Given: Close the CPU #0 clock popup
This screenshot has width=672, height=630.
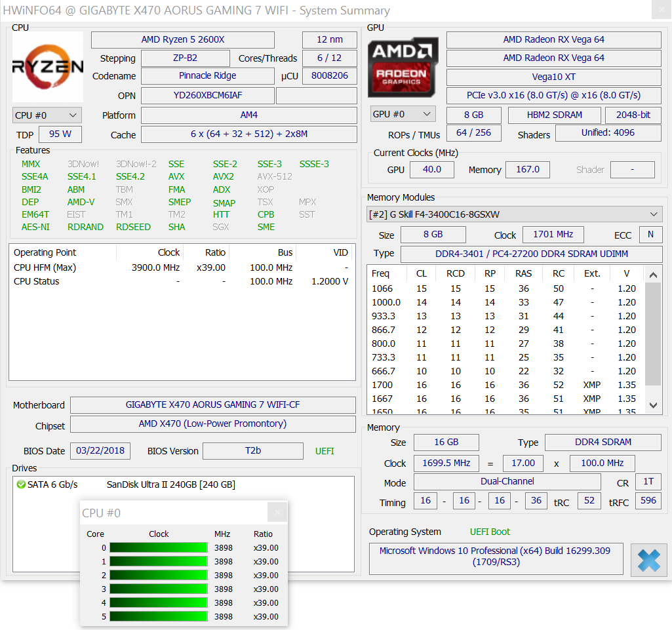Looking at the screenshot, I should point(277,512).
